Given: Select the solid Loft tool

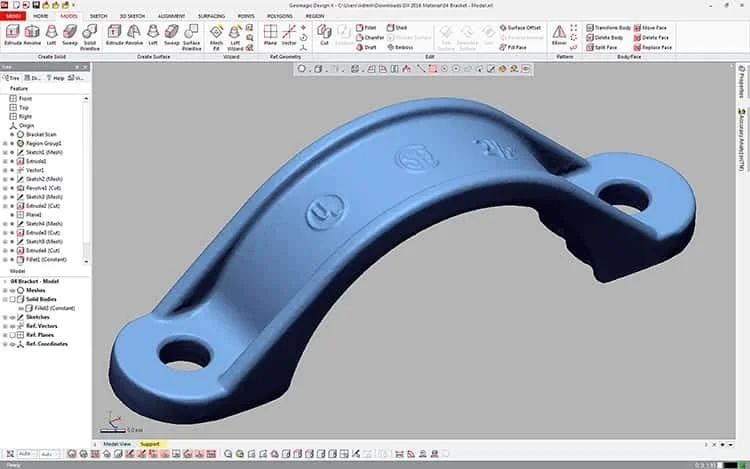Looking at the screenshot, I should coord(51,35).
